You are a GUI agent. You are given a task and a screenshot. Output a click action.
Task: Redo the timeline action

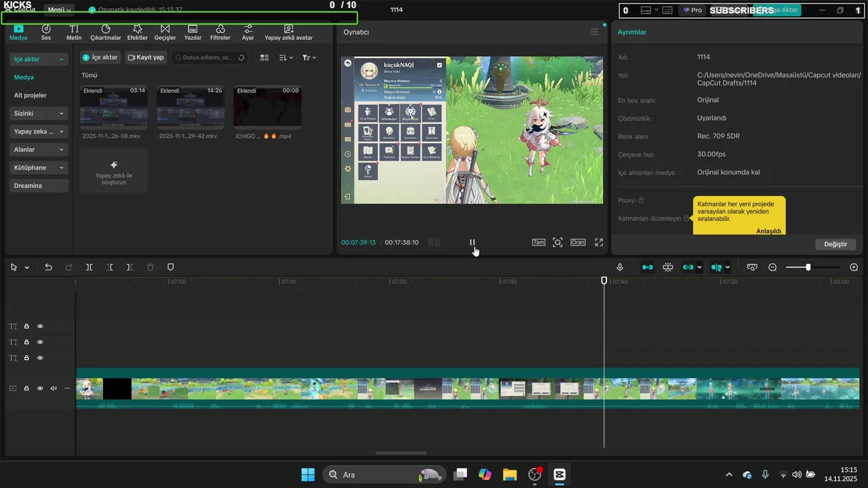point(68,268)
